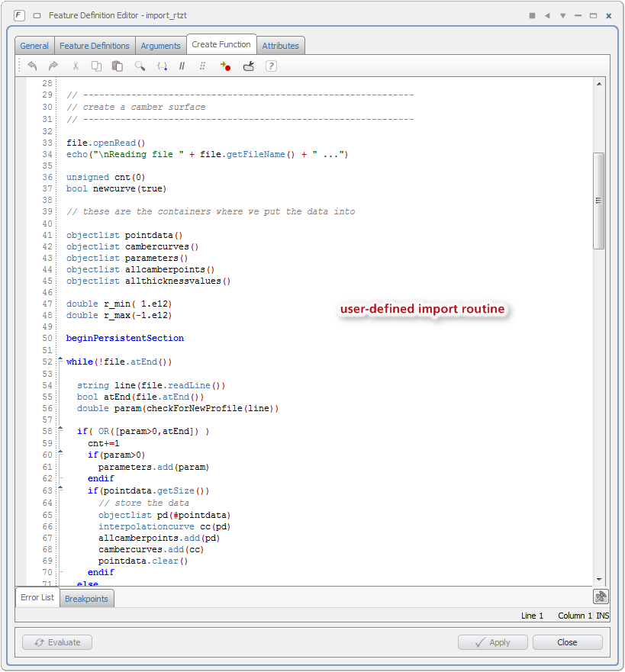Click the 'double r_min( 1.e12)' line
The height and width of the screenshot is (672, 625).
click(x=119, y=304)
